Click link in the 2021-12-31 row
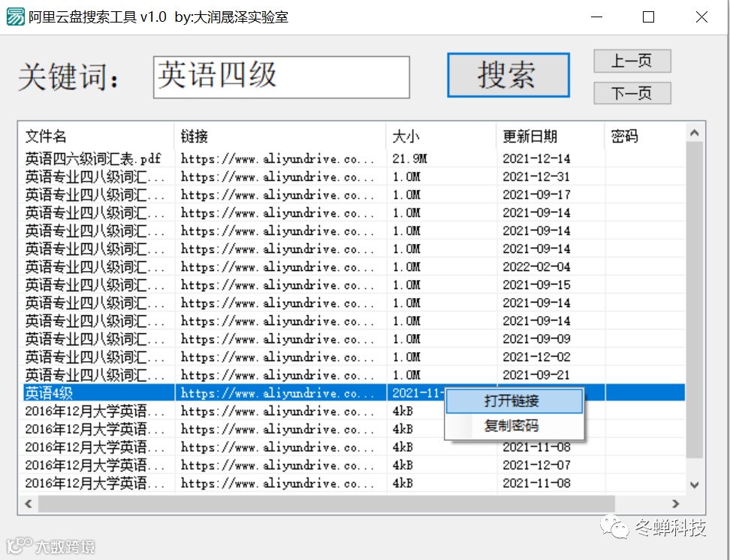 277,177
